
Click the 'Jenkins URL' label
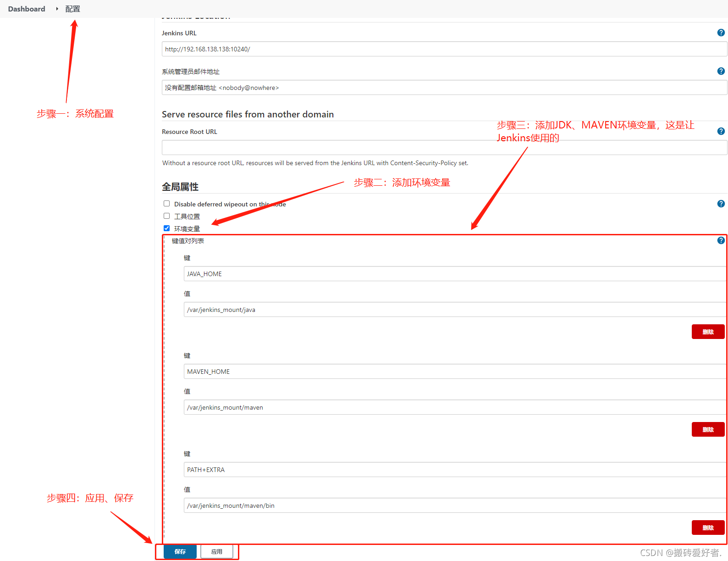coord(179,33)
